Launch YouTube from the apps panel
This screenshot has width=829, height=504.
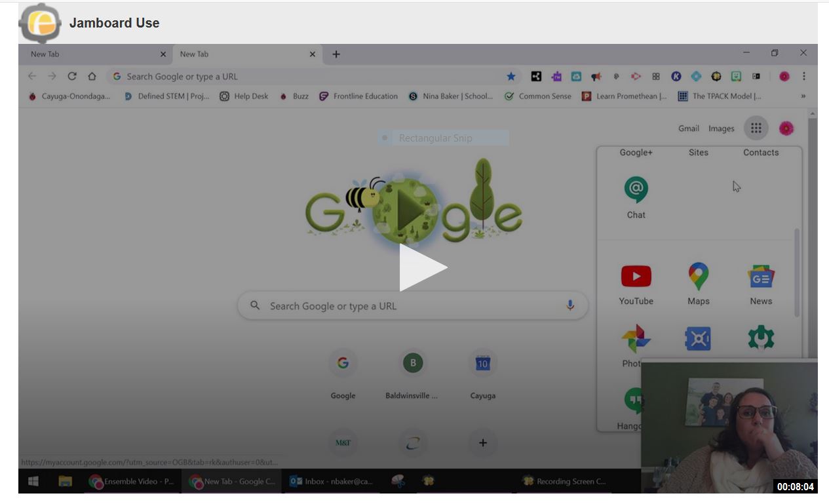tap(636, 284)
